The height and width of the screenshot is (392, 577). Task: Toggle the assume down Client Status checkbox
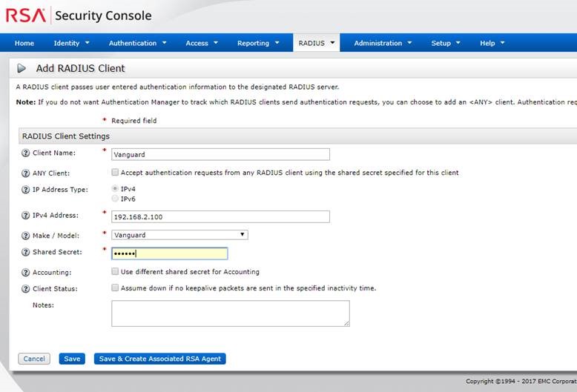(x=115, y=288)
